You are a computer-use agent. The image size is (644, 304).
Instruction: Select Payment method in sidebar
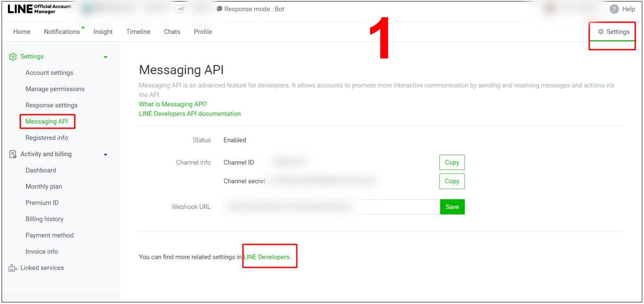click(x=50, y=236)
